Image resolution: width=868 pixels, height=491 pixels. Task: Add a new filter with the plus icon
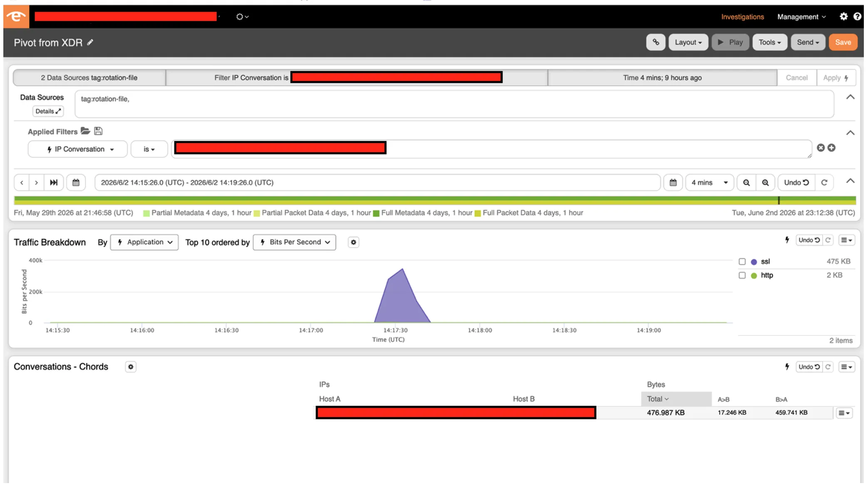[x=831, y=148]
